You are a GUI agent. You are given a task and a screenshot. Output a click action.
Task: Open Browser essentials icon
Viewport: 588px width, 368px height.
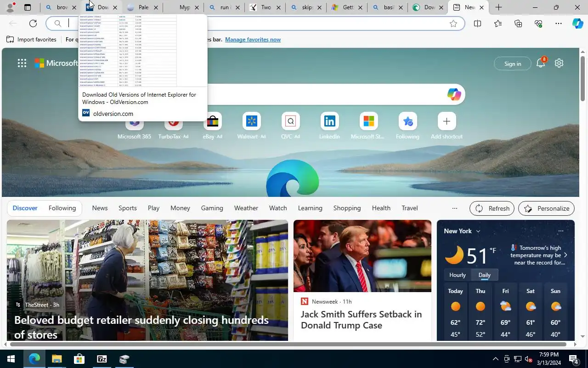click(538, 23)
